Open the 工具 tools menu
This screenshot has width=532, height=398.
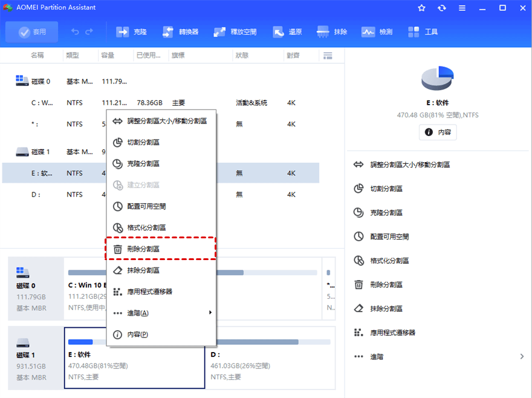pos(423,32)
